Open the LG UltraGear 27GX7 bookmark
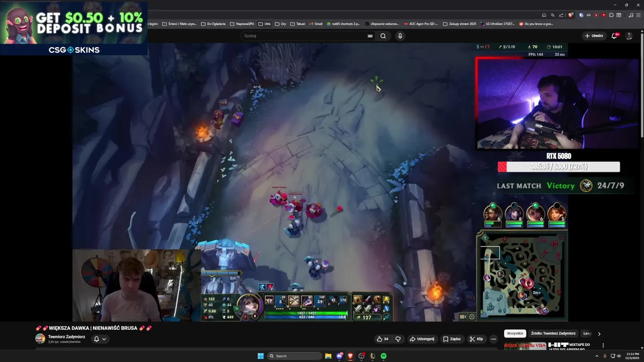The image size is (644, 362). (497, 24)
